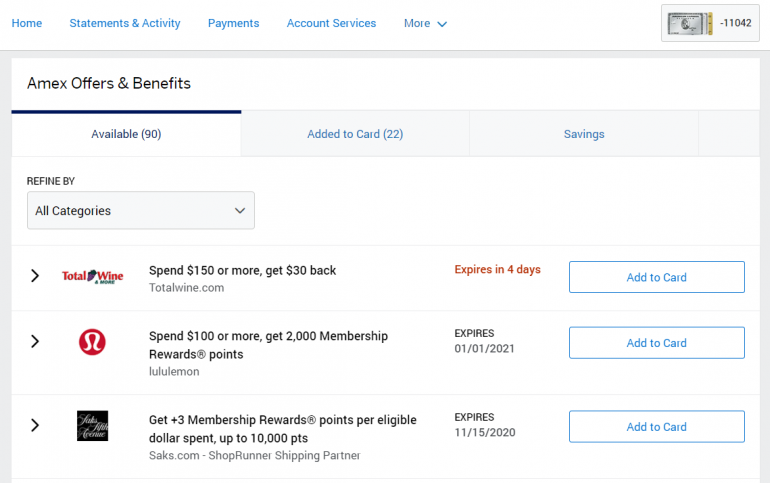
Task: Add the lululemon offer to card
Action: [656, 343]
